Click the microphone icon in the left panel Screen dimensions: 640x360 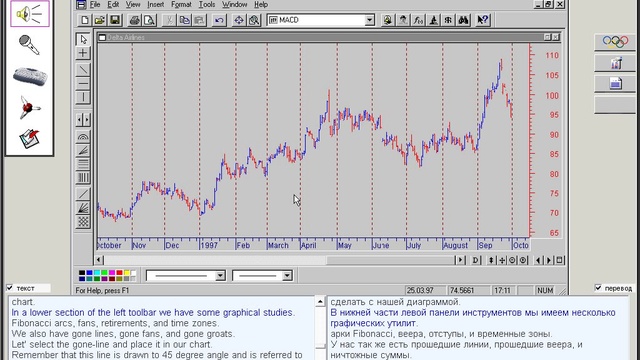tap(29, 45)
